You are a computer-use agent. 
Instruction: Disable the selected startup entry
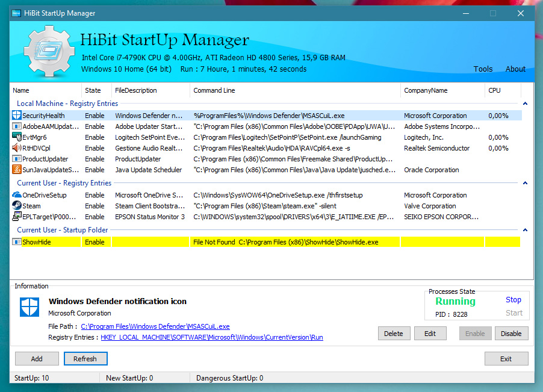511,334
